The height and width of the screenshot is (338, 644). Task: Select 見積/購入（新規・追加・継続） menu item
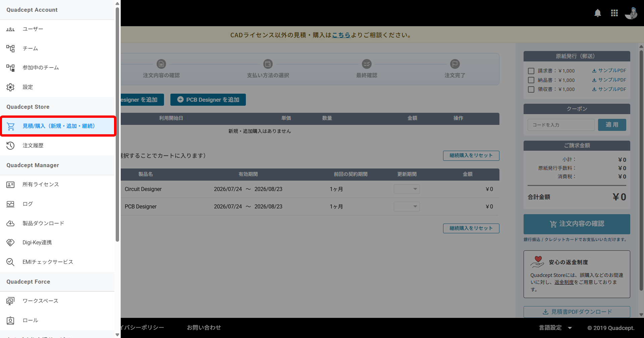[x=58, y=126]
